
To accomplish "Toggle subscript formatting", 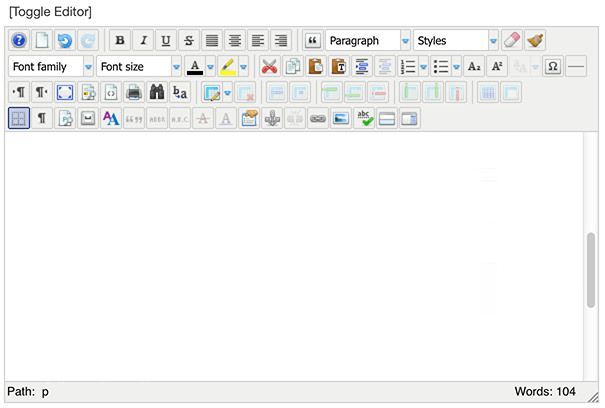I will click(474, 66).
